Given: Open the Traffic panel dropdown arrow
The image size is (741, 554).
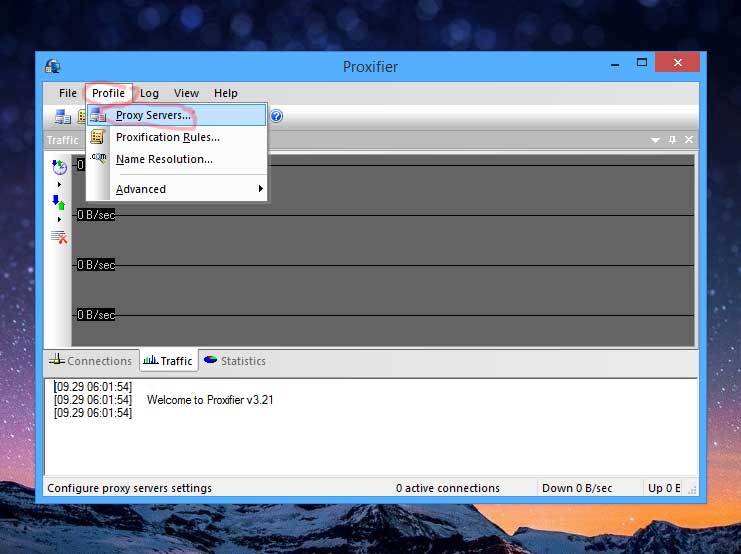Looking at the screenshot, I should click(655, 140).
